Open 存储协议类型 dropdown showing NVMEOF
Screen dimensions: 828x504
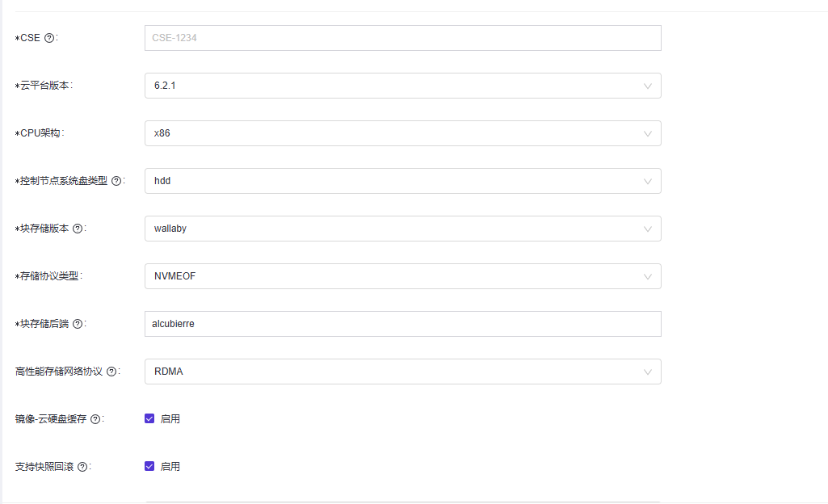click(402, 276)
